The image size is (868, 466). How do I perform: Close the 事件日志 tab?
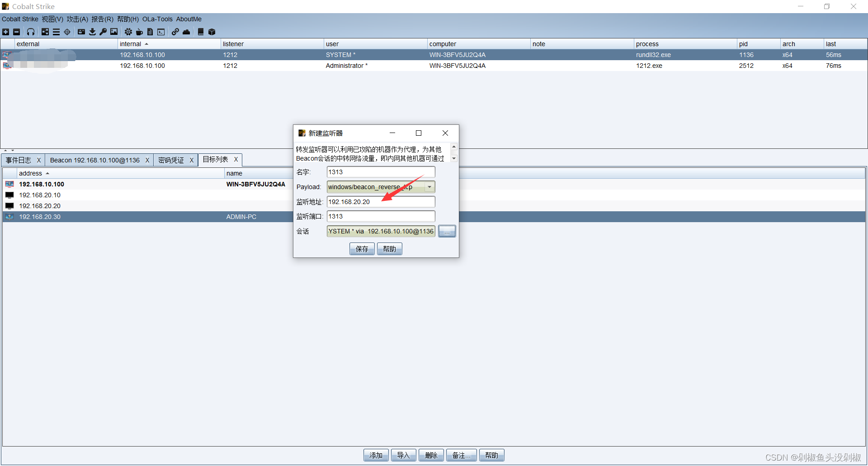(x=39, y=160)
